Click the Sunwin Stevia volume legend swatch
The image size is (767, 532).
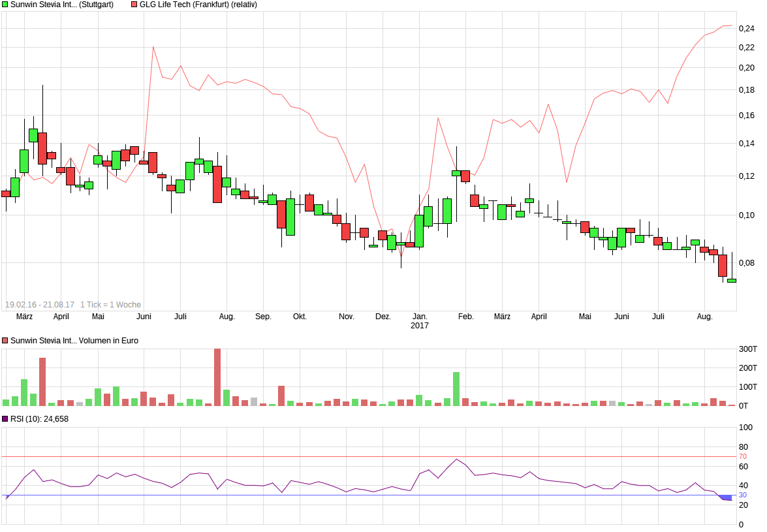(5, 341)
